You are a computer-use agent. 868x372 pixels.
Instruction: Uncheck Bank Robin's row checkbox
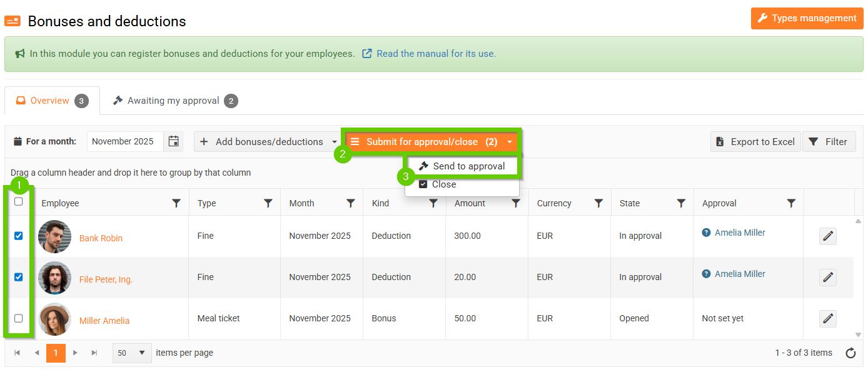click(x=19, y=236)
